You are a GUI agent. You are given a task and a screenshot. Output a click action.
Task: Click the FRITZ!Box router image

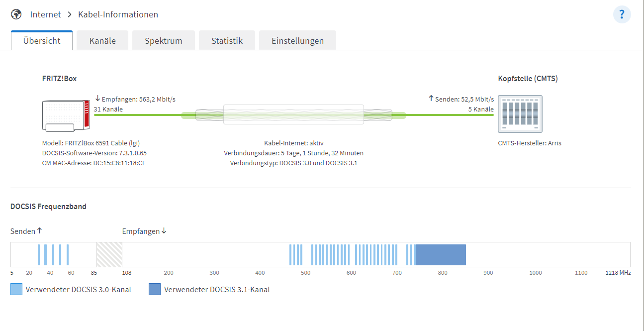(x=67, y=115)
